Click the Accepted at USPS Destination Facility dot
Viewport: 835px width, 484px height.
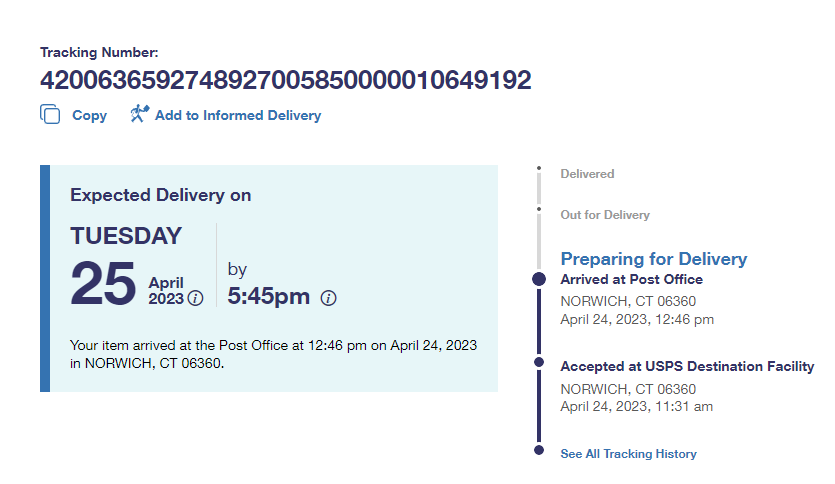[x=539, y=361]
